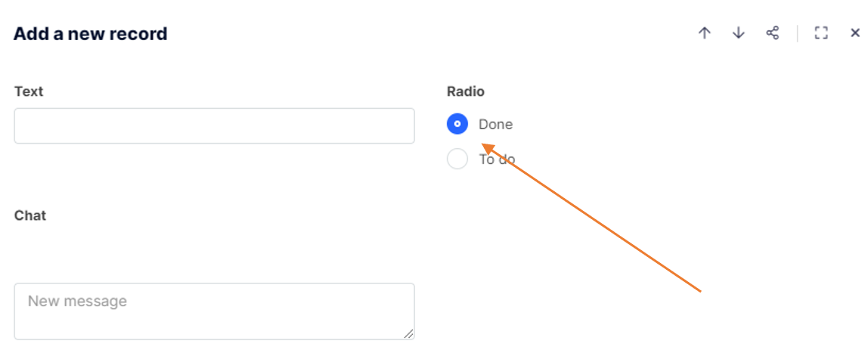Click the "To do" option label text
The image size is (868, 356).
497,159
